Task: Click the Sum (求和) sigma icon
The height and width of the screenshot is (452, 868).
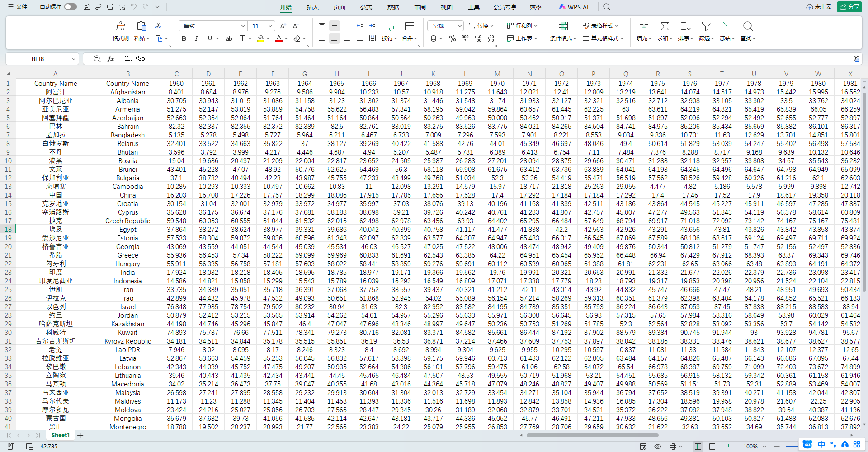Action: tap(665, 26)
